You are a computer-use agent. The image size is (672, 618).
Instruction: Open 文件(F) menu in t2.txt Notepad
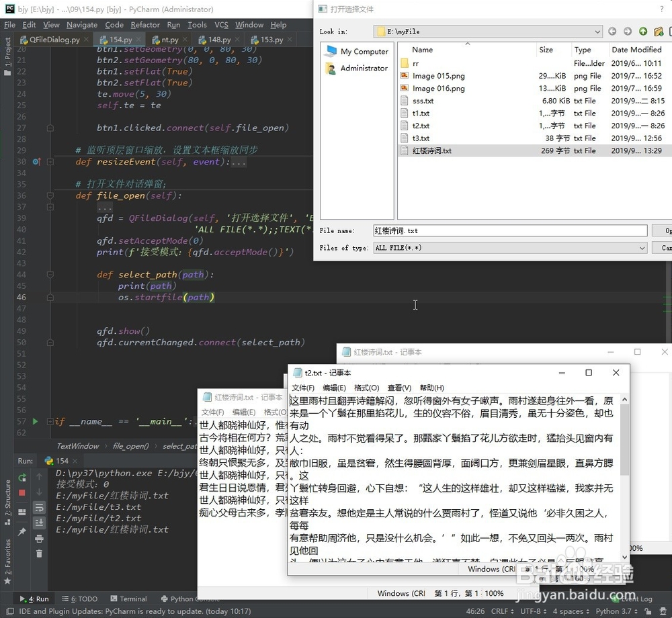[x=302, y=388]
